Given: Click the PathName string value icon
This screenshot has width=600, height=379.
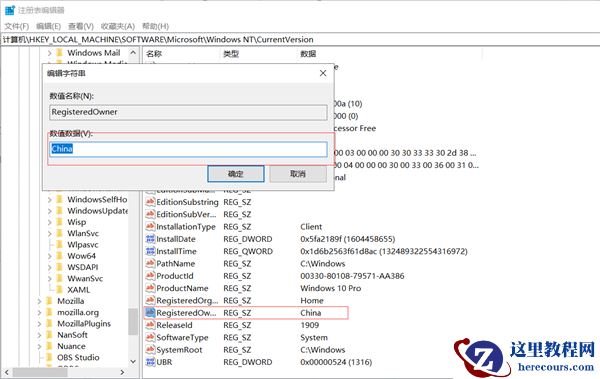Looking at the screenshot, I should tap(150, 263).
